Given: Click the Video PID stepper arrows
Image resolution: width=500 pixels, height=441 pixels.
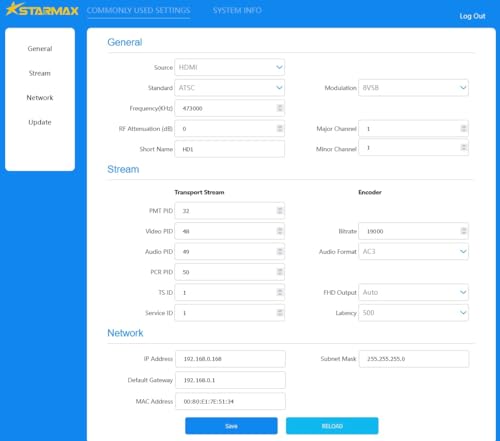Looking at the screenshot, I should coord(280,231).
